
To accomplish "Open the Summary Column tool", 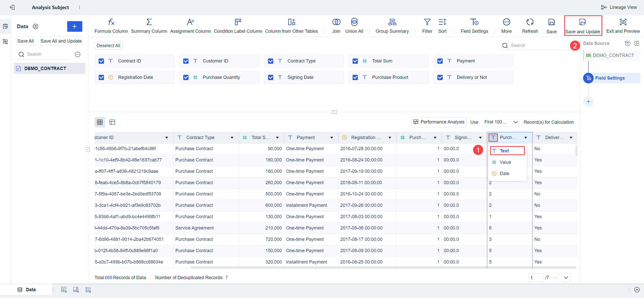I will pyautogui.click(x=149, y=25).
